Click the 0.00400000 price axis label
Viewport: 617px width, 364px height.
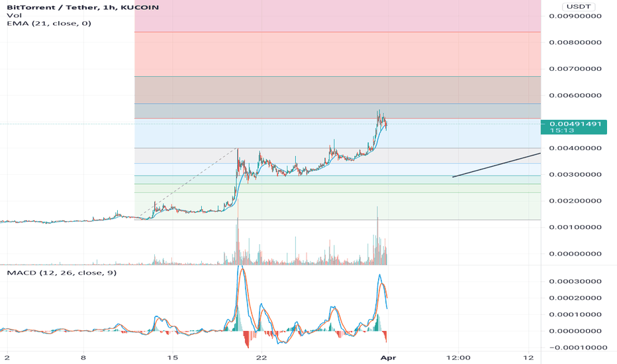click(575, 148)
